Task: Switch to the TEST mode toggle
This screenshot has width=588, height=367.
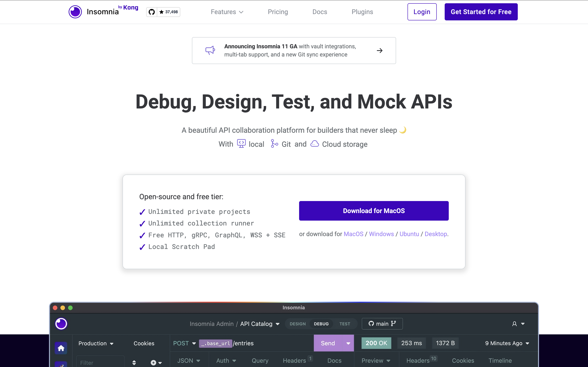Action: (345, 324)
